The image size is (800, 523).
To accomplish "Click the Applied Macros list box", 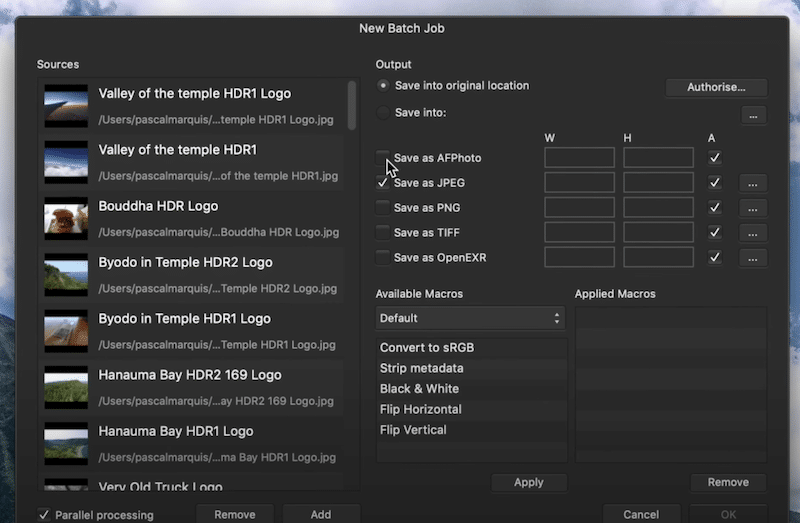I will pos(671,385).
